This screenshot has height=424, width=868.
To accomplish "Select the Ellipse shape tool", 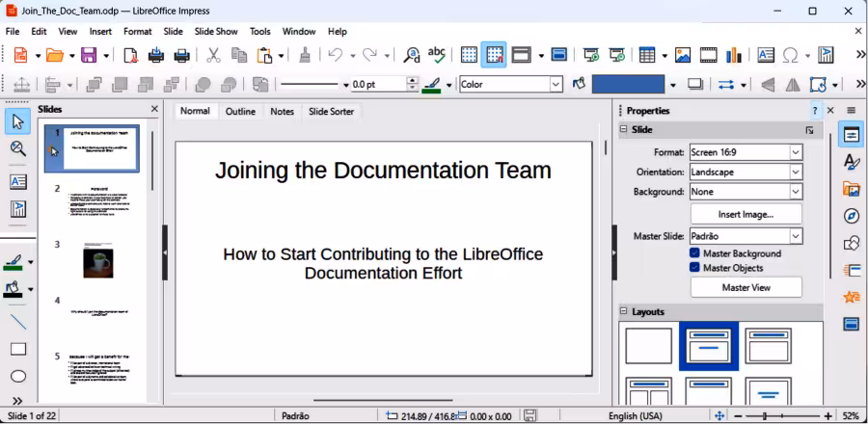I will point(18,376).
